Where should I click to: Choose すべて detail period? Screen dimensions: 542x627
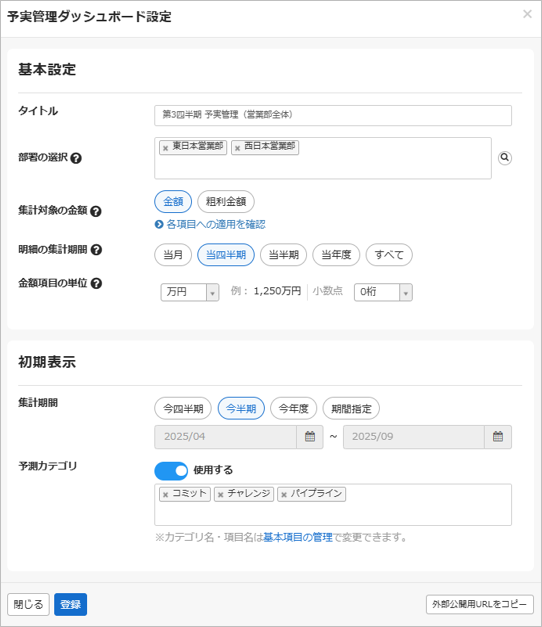click(x=389, y=255)
